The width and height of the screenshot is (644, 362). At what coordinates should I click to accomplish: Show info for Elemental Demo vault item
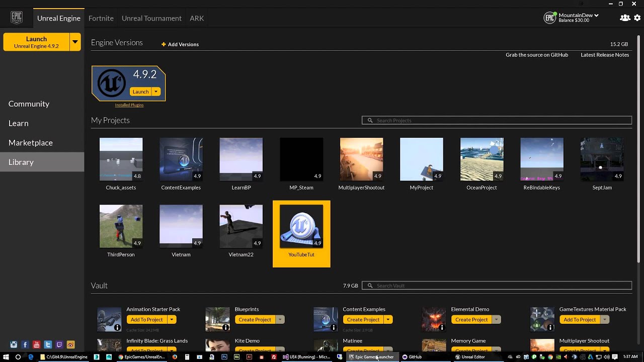[x=442, y=328]
